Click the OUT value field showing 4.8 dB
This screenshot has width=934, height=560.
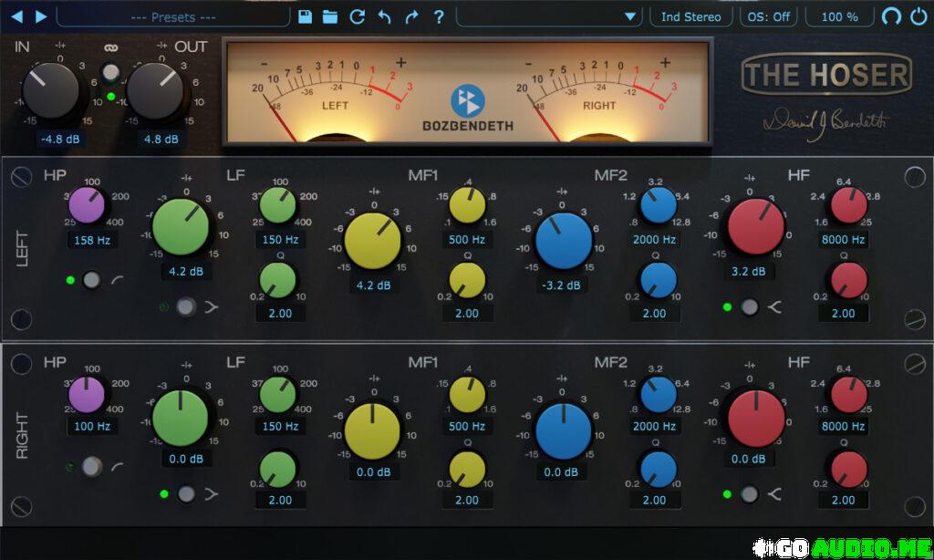point(161,139)
